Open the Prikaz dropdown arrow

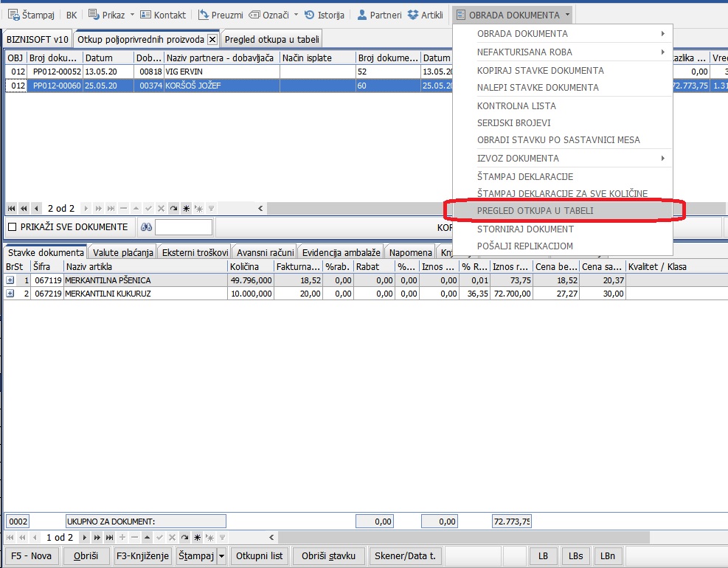132,15
